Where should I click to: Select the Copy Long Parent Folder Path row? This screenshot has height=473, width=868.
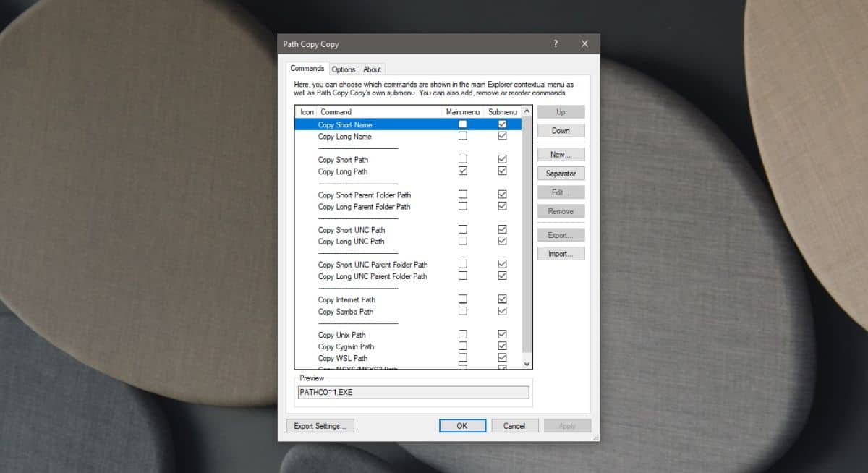coord(407,206)
